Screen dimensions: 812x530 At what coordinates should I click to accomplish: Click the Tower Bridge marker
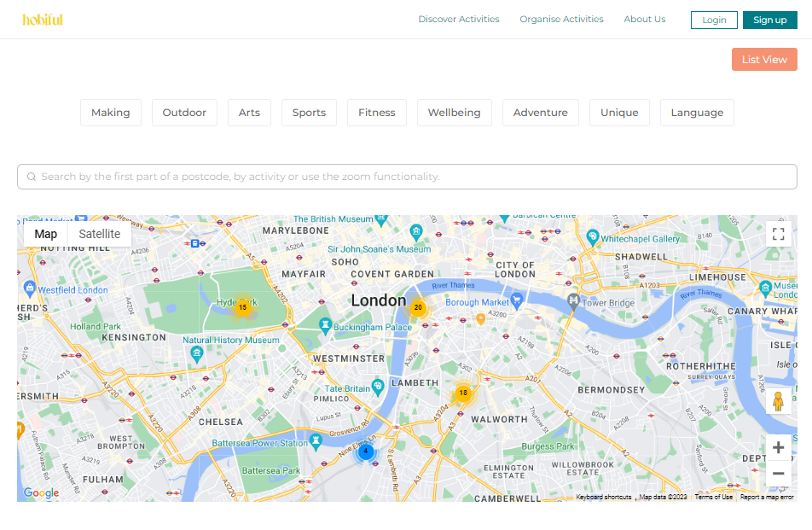(573, 300)
